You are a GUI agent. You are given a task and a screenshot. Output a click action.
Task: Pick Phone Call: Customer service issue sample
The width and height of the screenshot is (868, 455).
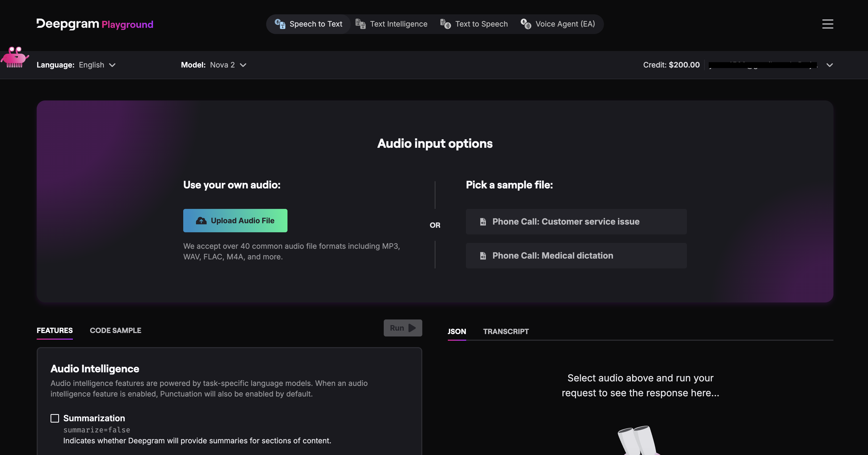(576, 222)
